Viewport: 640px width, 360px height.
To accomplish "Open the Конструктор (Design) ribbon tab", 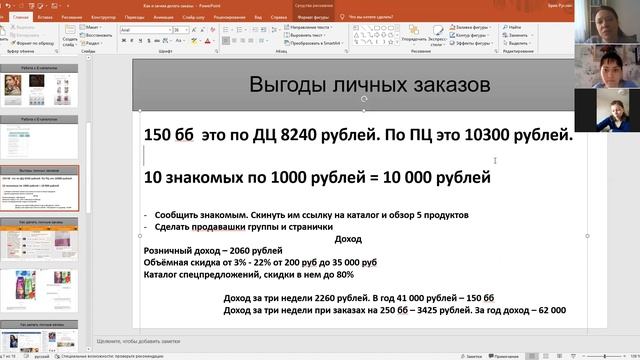I will click(x=103, y=17).
